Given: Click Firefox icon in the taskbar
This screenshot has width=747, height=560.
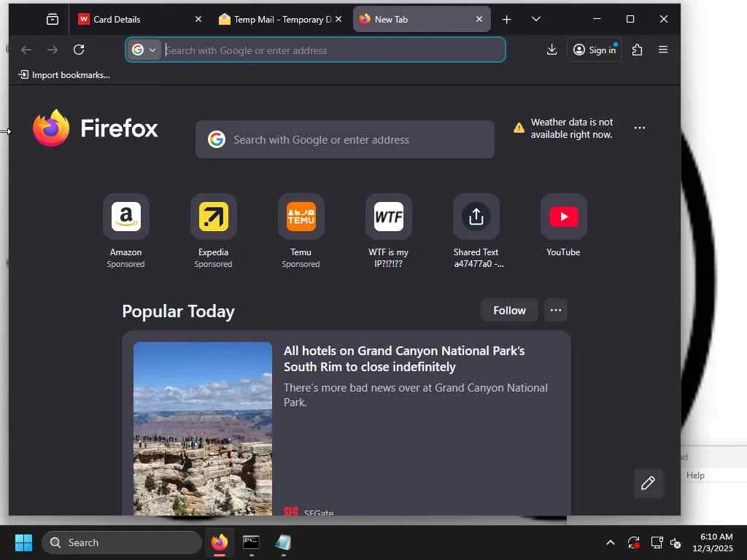Looking at the screenshot, I should [220, 542].
